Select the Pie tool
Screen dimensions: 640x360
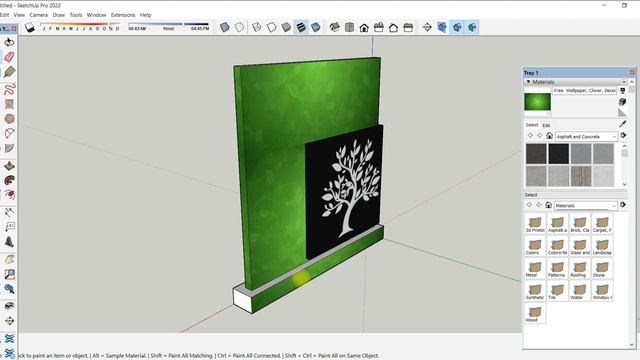click(x=9, y=148)
